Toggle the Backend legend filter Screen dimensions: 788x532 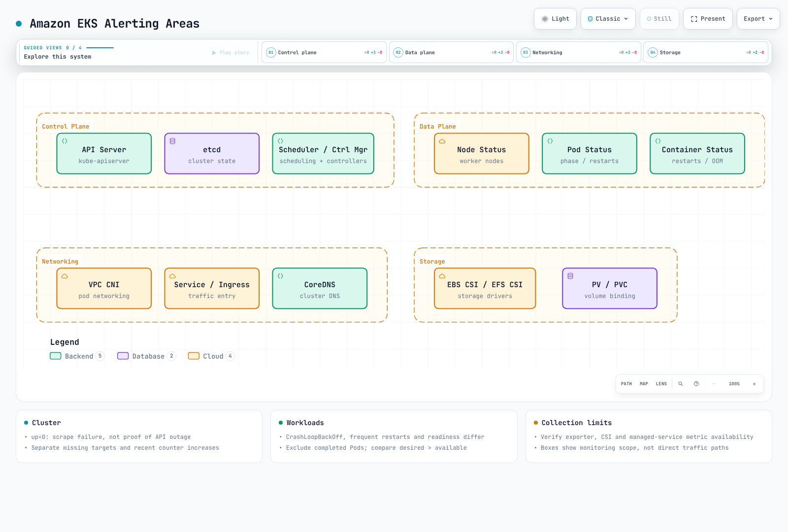tap(77, 356)
